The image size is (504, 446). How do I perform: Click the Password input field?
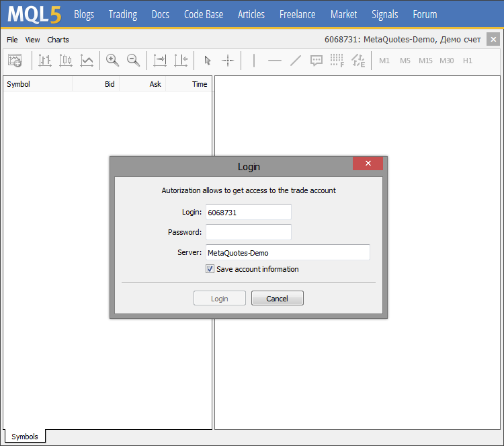[x=248, y=232]
